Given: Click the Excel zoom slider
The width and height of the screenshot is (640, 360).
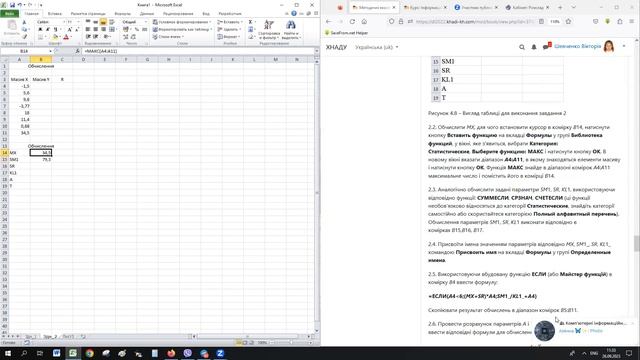Looking at the screenshot, I should point(291,342).
